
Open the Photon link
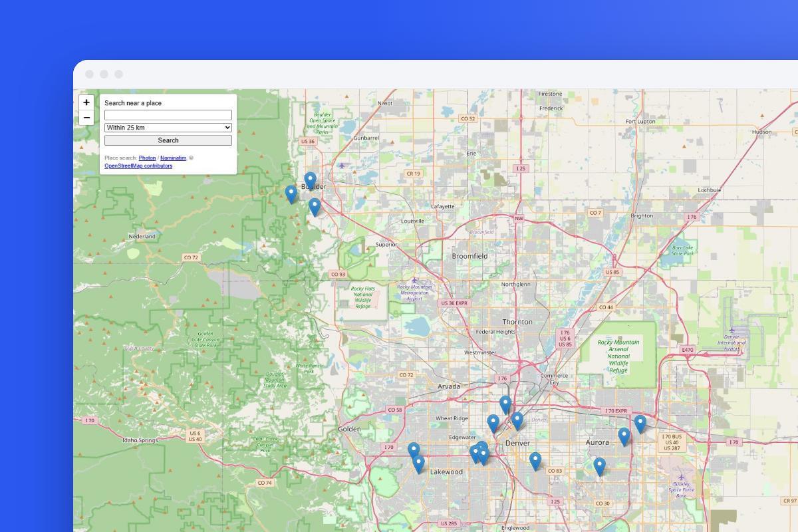(147, 158)
